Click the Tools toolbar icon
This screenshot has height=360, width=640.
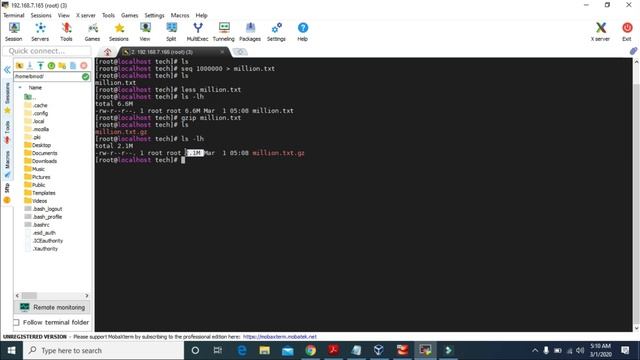66,32
